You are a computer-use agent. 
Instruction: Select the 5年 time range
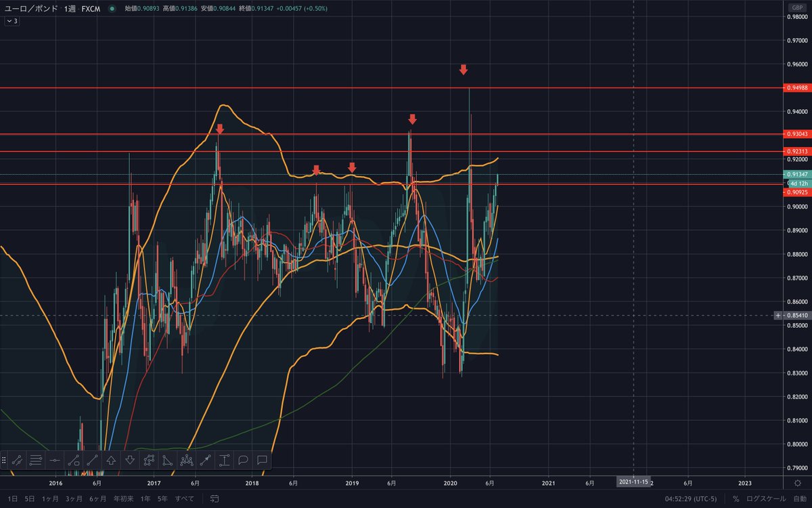(x=162, y=499)
